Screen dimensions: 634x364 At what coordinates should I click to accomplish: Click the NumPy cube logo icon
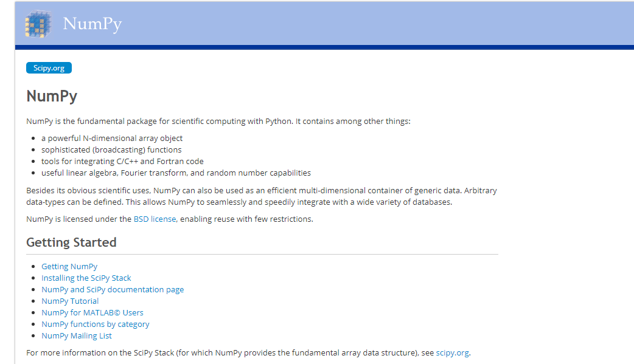coord(38,24)
